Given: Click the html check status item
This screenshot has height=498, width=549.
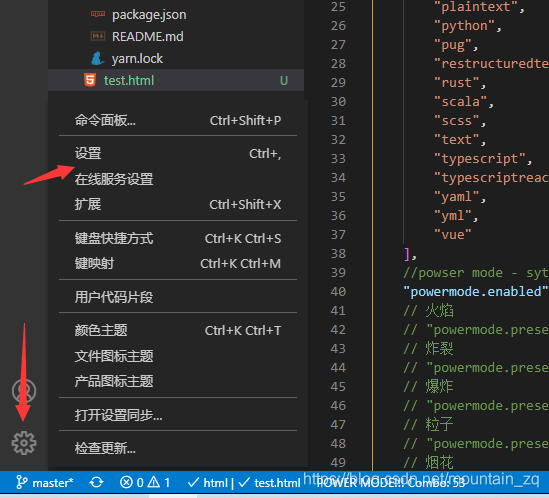Looking at the screenshot, I should pos(208,483).
